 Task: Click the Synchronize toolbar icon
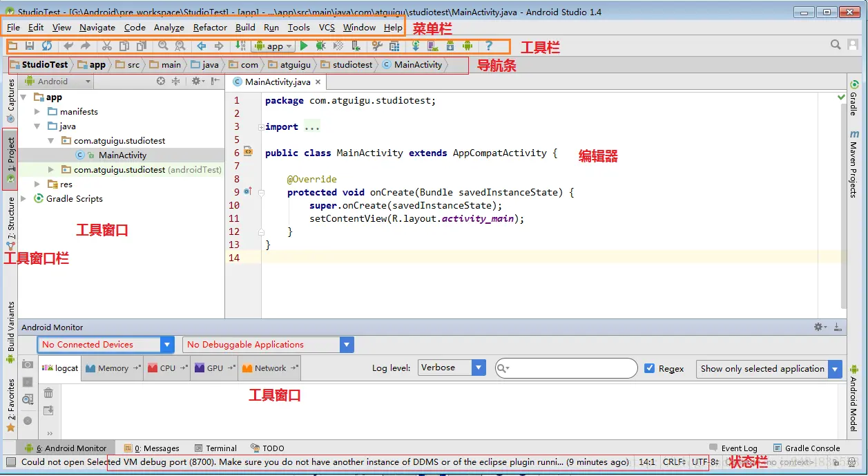point(47,46)
